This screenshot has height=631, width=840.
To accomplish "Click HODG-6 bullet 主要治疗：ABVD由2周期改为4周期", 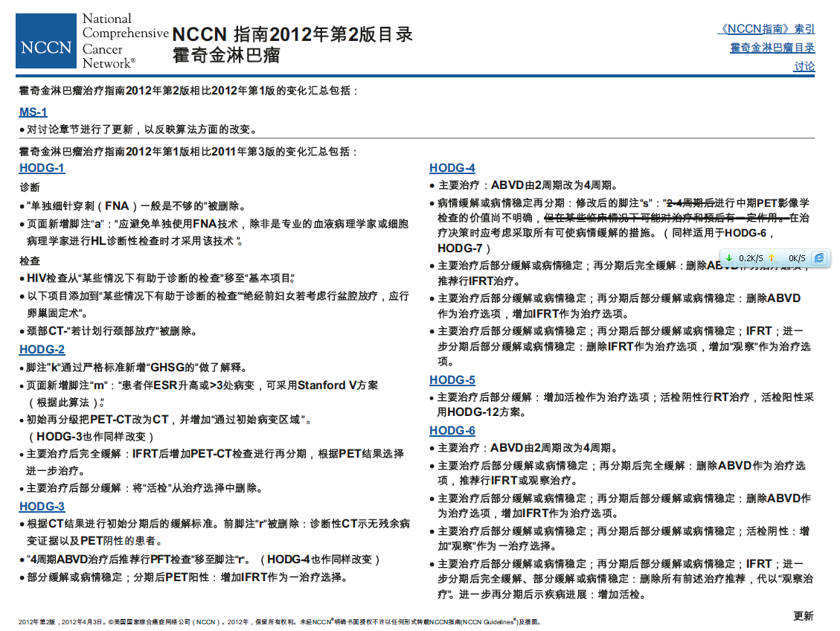I will coord(524,448).
